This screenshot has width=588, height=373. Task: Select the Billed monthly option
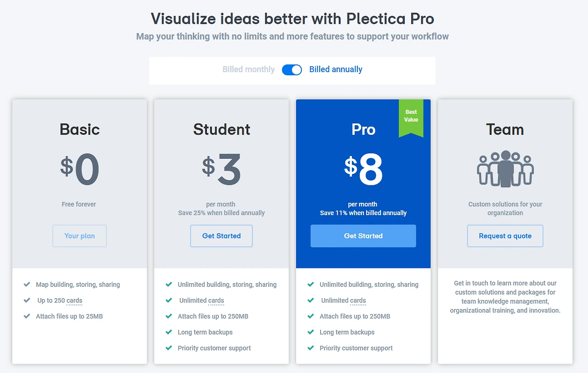[249, 70]
